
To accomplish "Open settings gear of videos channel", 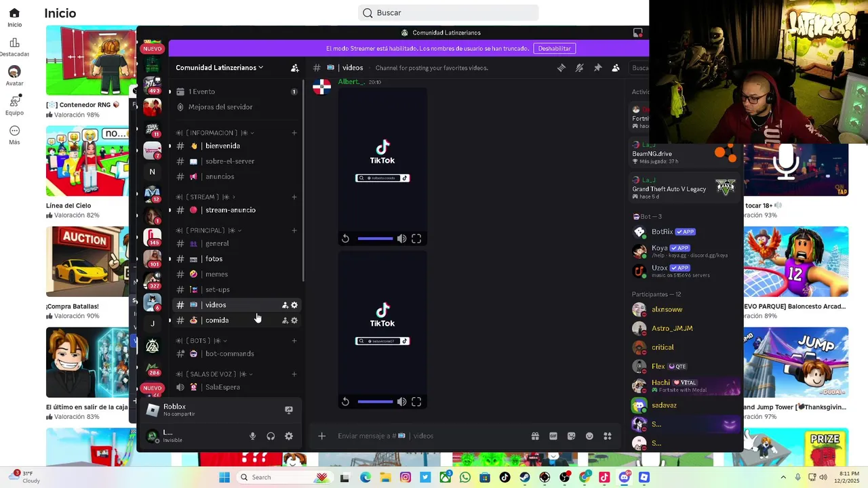I will click(294, 305).
